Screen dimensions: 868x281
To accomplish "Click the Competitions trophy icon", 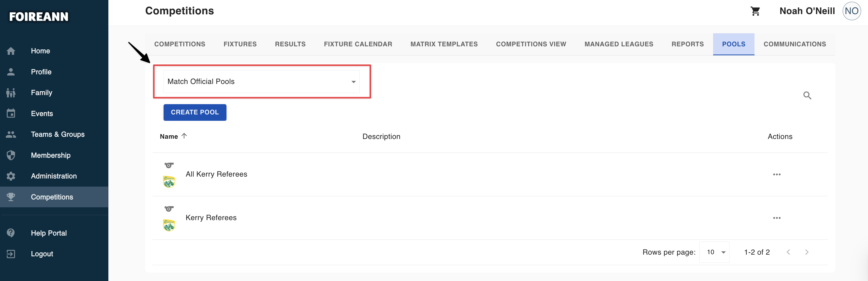I will click(x=11, y=197).
